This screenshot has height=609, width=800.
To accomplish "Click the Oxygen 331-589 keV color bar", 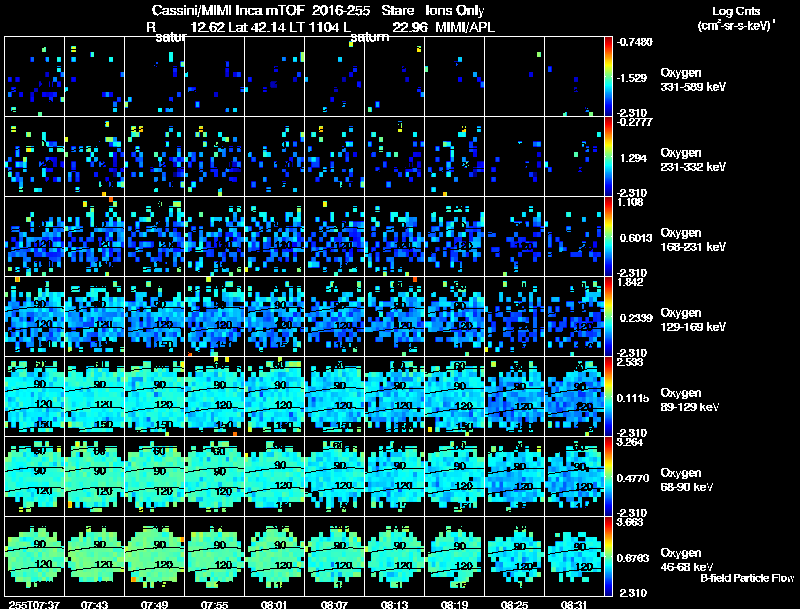I will point(608,77).
